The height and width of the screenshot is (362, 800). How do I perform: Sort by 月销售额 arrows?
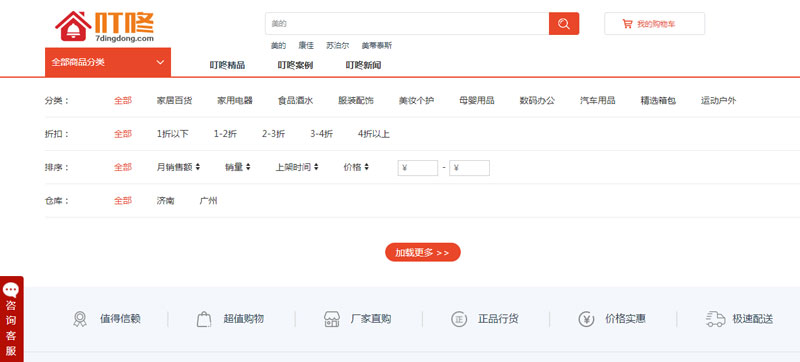click(x=197, y=167)
